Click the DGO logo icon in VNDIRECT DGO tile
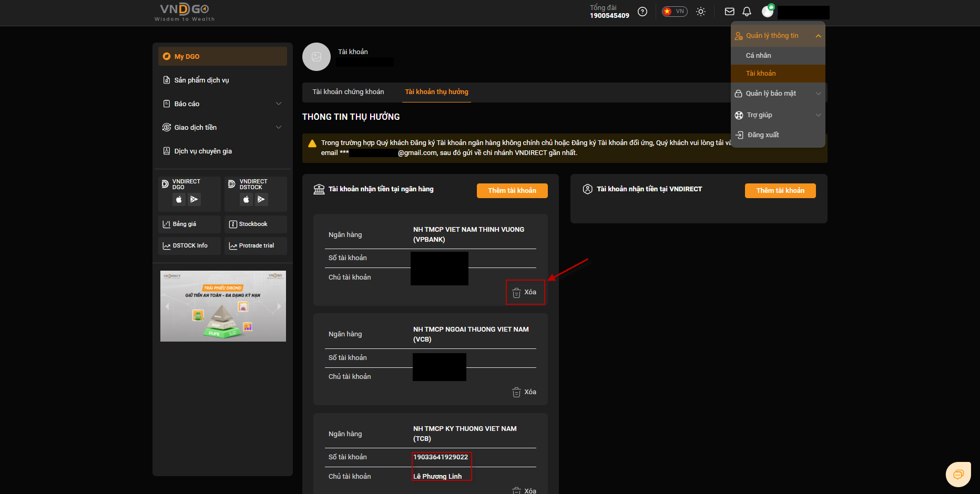 [165, 184]
